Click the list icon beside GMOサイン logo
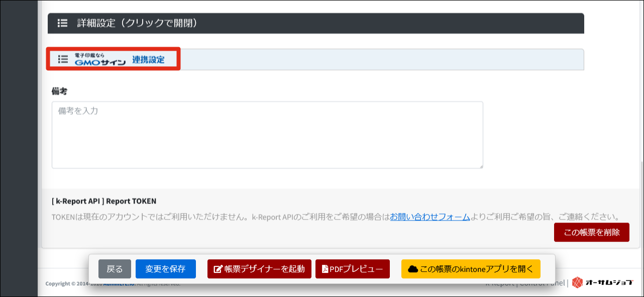 coord(63,59)
